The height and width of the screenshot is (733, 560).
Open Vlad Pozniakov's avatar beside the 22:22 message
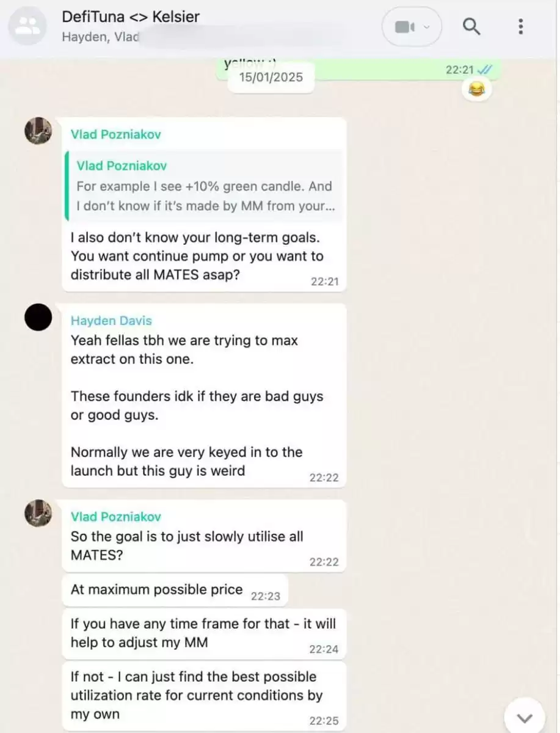38,513
